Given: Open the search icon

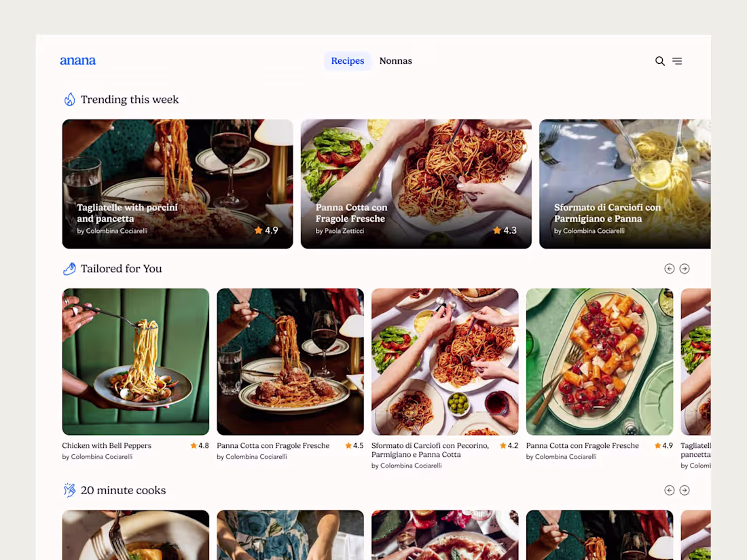Looking at the screenshot, I should [659, 61].
